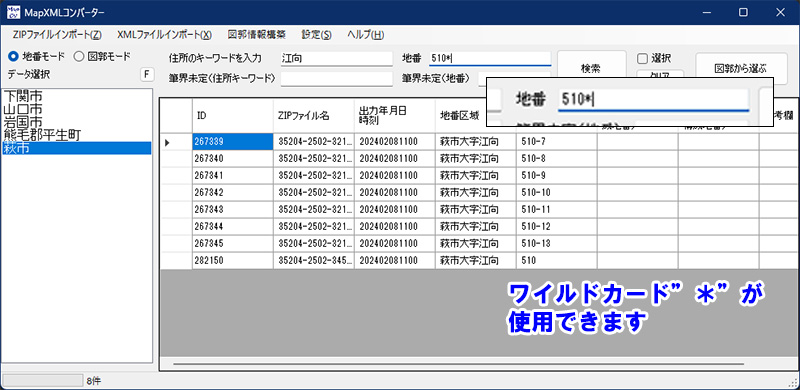Open the ZIPファイルインポート menu
This screenshot has width=800, height=390.
click(57, 35)
